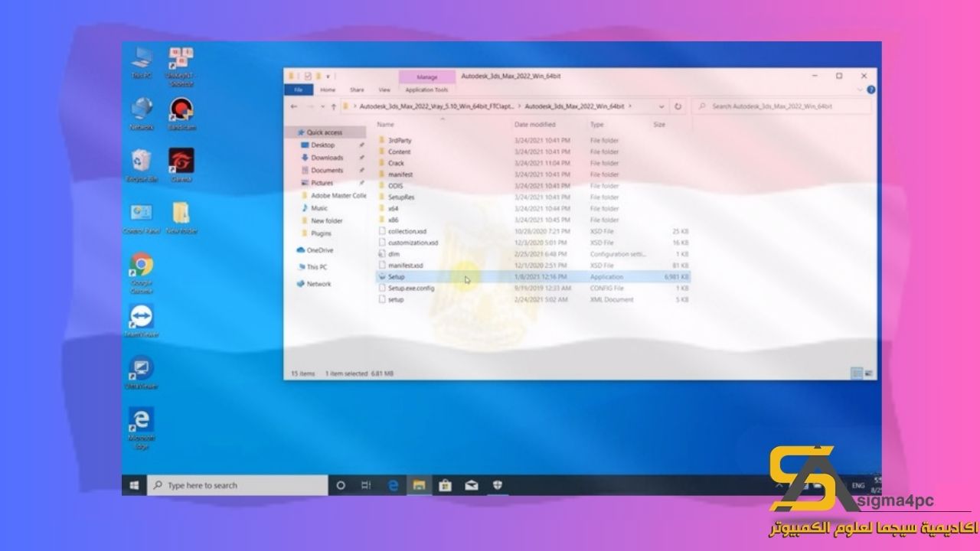Launch UltraViewer desktop shortcut
The width and height of the screenshot is (980, 551).
pos(142,373)
